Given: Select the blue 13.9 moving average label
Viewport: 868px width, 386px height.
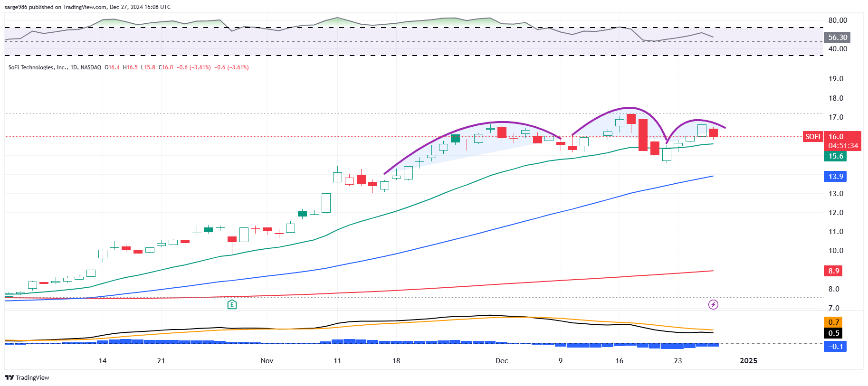Looking at the screenshot, I should pyautogui.click(x=835, y=177).
